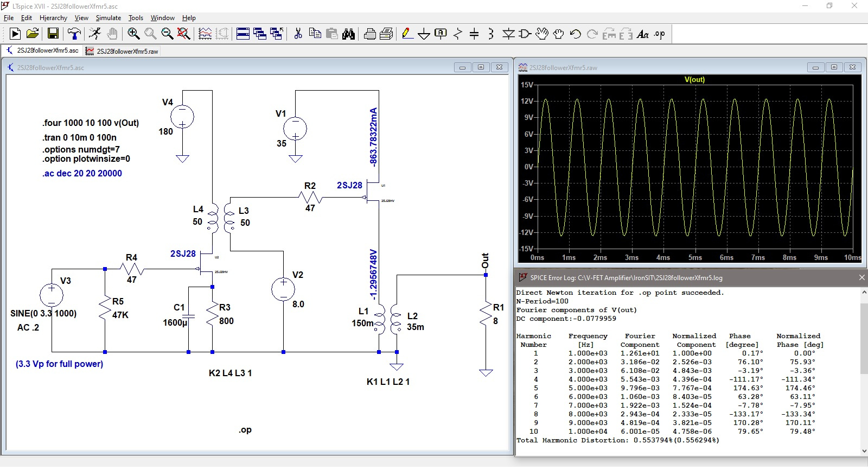Open the View menu
Image resolution: width=868 pixels, height=469 pixels.
pyautogui.click(x=81, y=18)
